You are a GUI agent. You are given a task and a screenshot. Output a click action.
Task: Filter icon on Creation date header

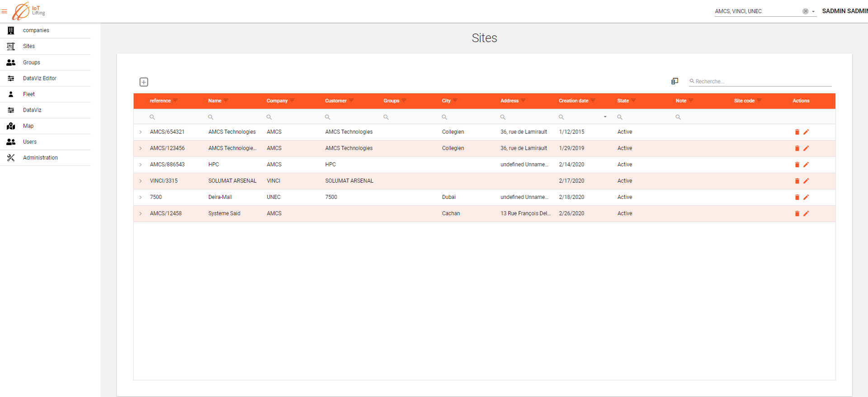(593, 100)
